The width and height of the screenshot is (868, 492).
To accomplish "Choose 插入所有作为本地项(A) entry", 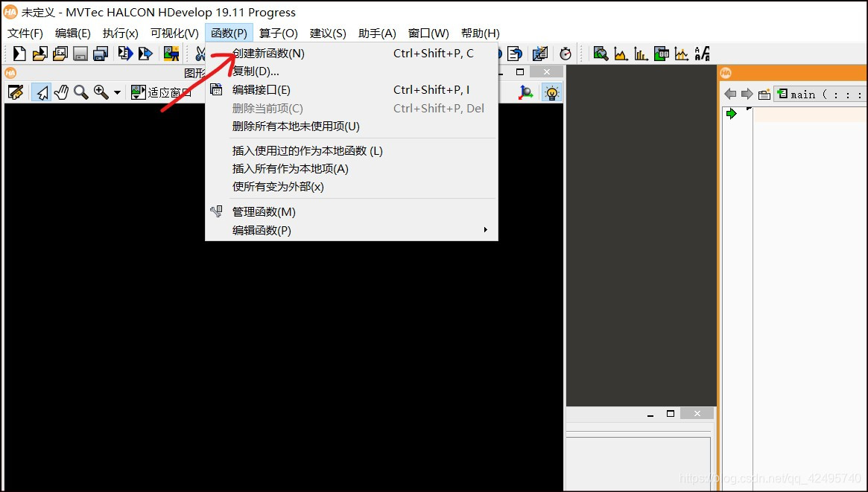I will 352,169.
